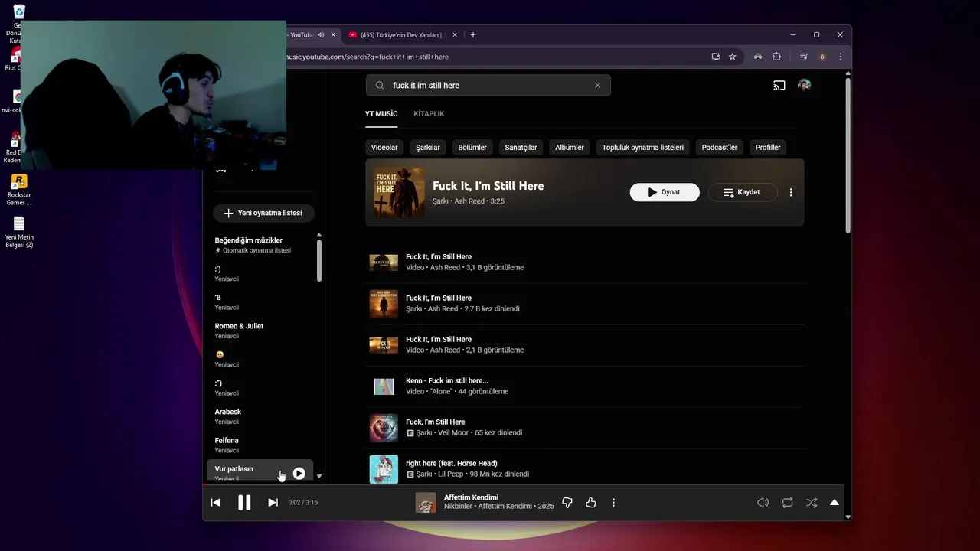The height and width of the screenshot is (551, 980).
Task: Play the Vur patlasın playlist
Action: point(299,474)
